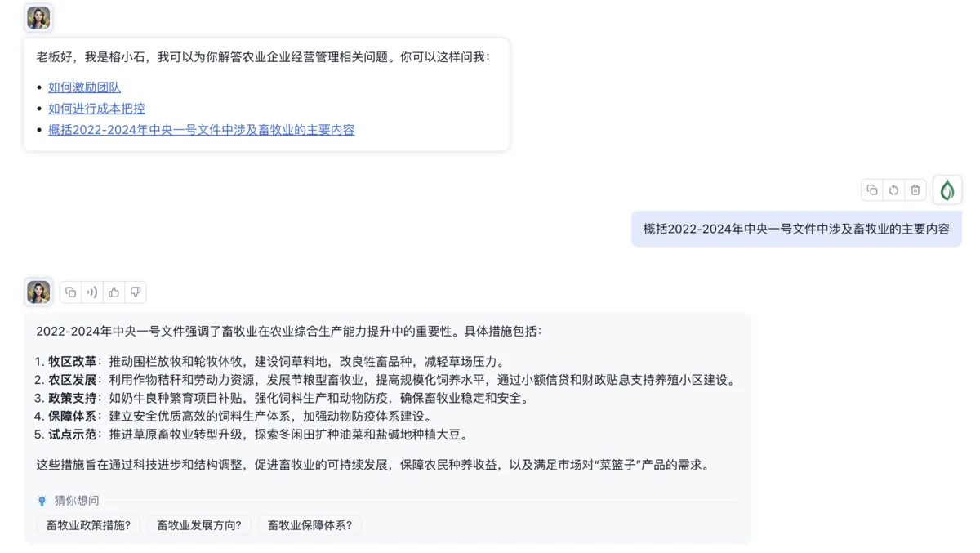
Task: Open the green leaf assistant icon
Action: (947, 189)
